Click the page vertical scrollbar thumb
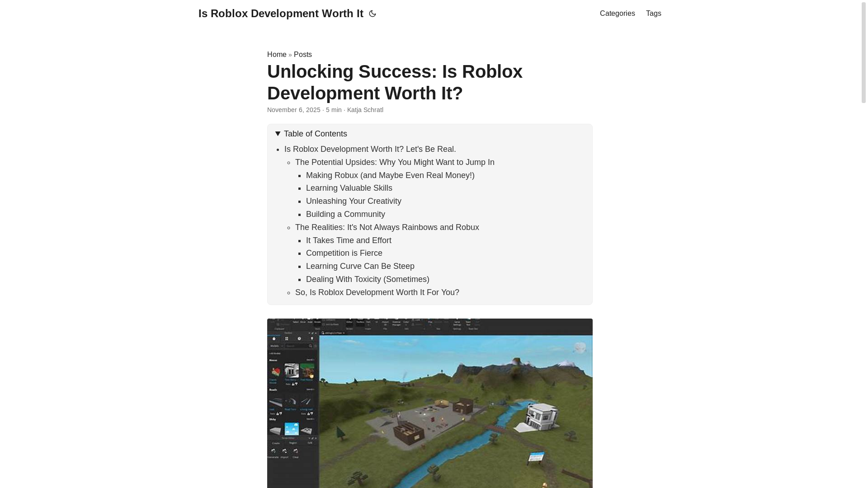Screen dimensions: 868x488 click(863, 52)
